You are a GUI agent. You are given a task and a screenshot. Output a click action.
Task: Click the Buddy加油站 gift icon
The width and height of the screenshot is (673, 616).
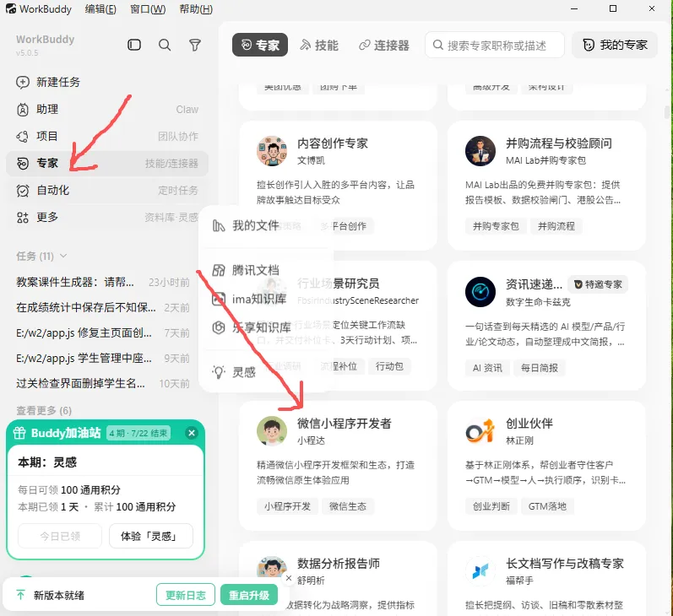(19, 433)
